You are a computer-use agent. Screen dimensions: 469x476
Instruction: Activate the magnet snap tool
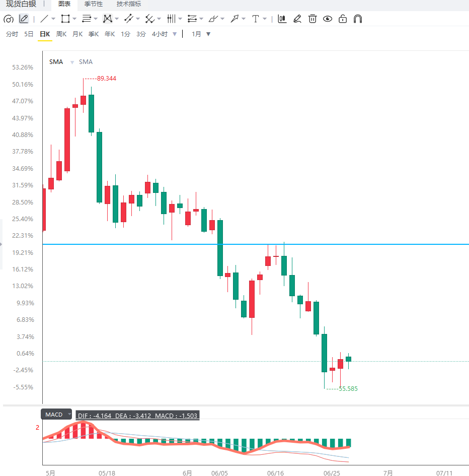(358, 19)
